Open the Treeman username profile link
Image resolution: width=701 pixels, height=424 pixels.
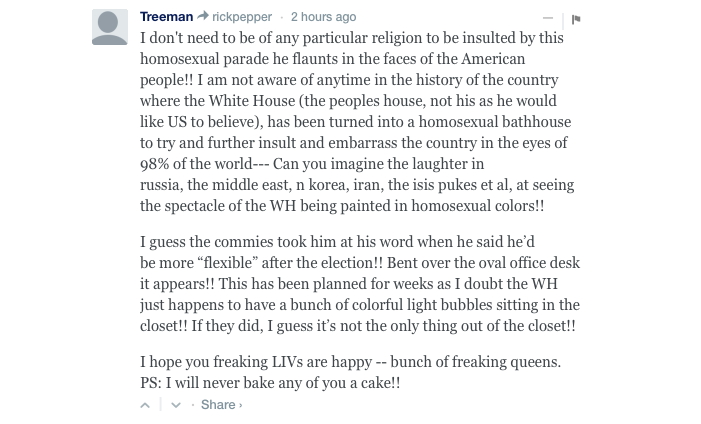point(166,17)
